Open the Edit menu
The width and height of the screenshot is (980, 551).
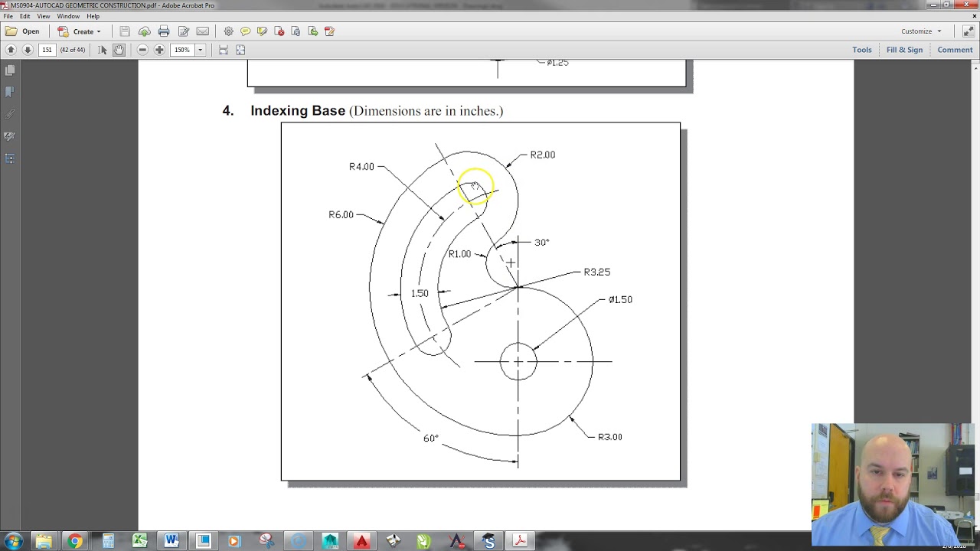tap(25, 16)
